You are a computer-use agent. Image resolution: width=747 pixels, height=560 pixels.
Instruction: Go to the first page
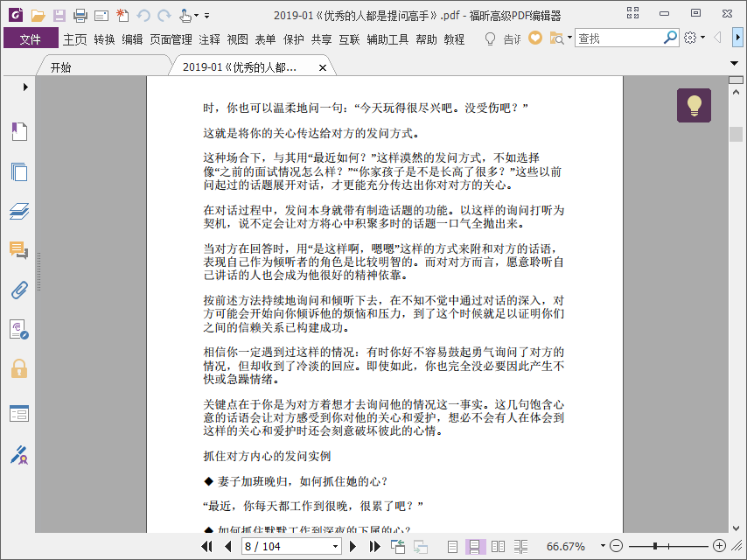pyautogui.click(x=206, y=546)
